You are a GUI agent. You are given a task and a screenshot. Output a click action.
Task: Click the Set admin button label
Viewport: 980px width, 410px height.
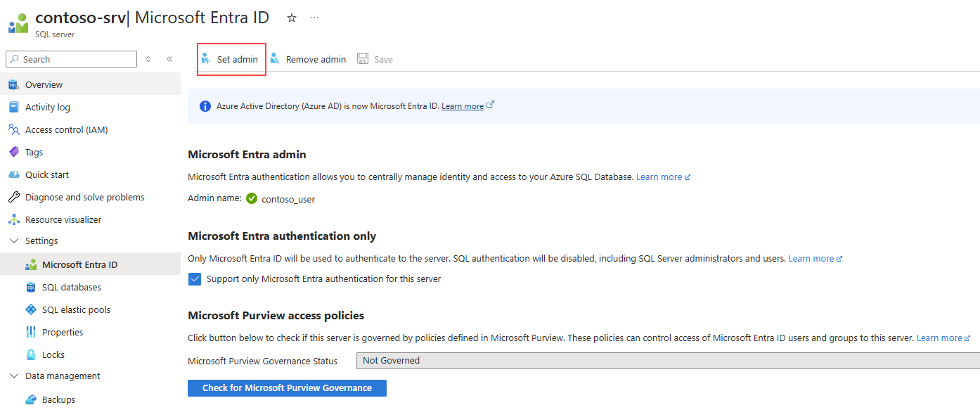click(237, 59)
